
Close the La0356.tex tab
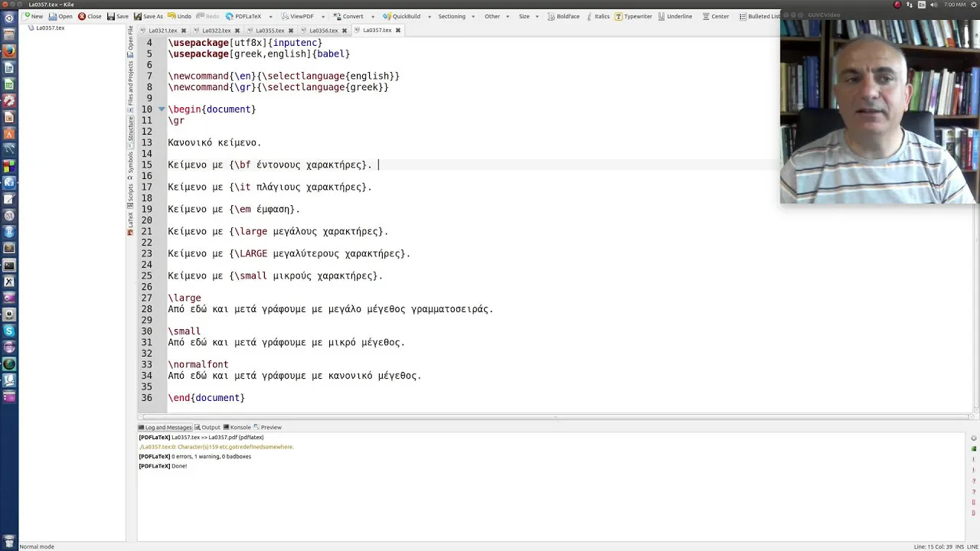[344, 31]
